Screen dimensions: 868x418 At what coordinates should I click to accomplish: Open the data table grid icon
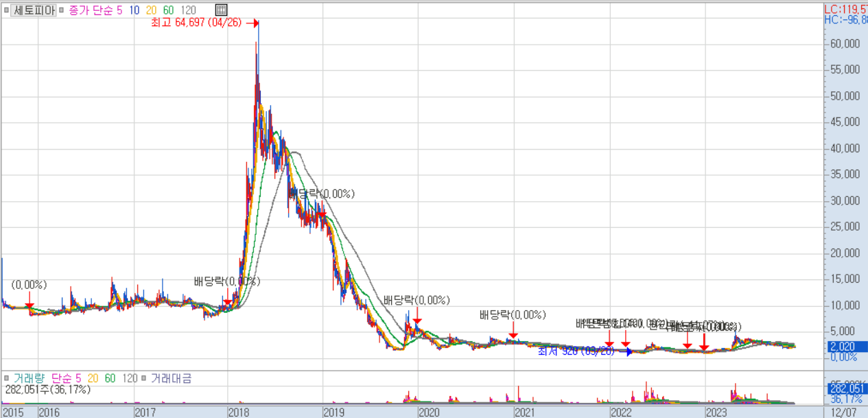click(220, 10)
